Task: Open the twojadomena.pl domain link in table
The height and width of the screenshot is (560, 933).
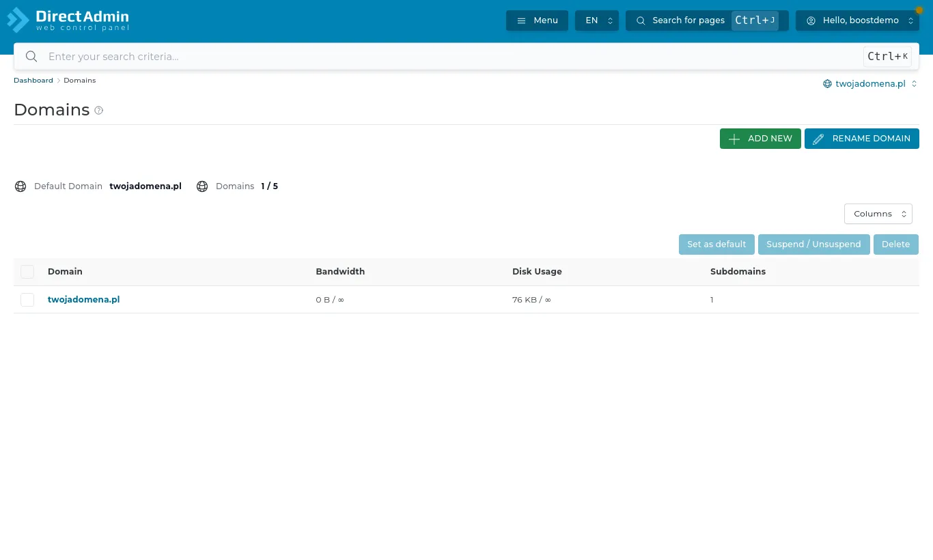Action: 84,300
